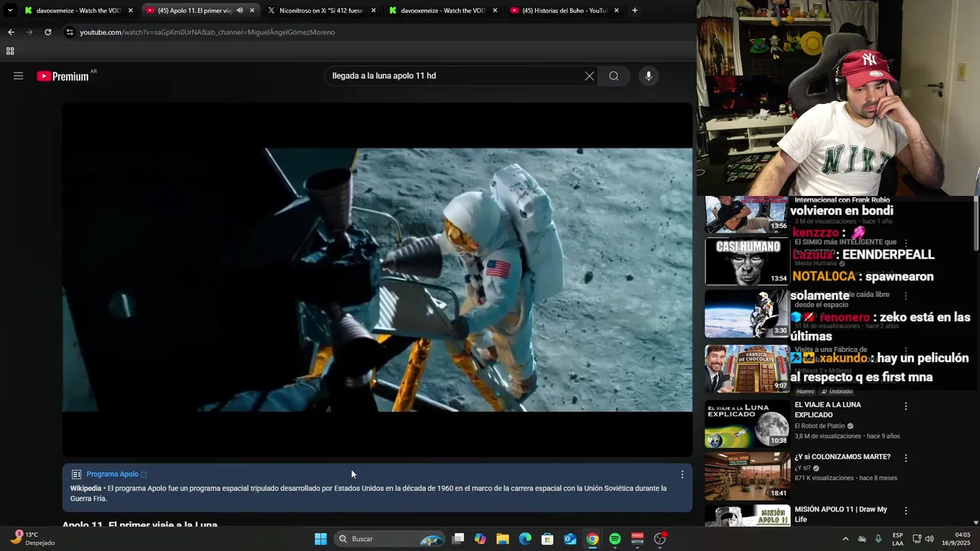The image size is (980, 551).
Task: Open options for the Fábrica de Chocolate video
Action: point(906,350)
